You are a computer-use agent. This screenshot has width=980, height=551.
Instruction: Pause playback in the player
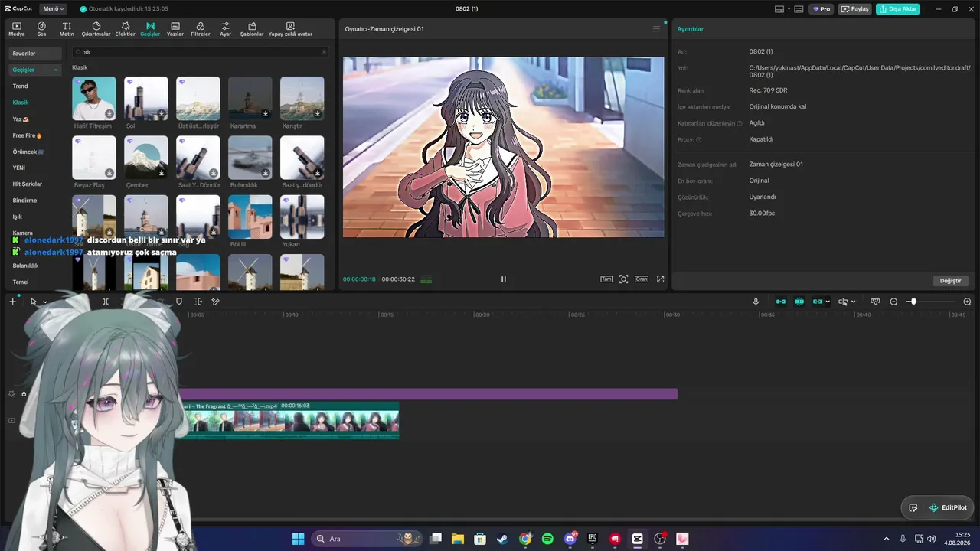click(504, 279)
